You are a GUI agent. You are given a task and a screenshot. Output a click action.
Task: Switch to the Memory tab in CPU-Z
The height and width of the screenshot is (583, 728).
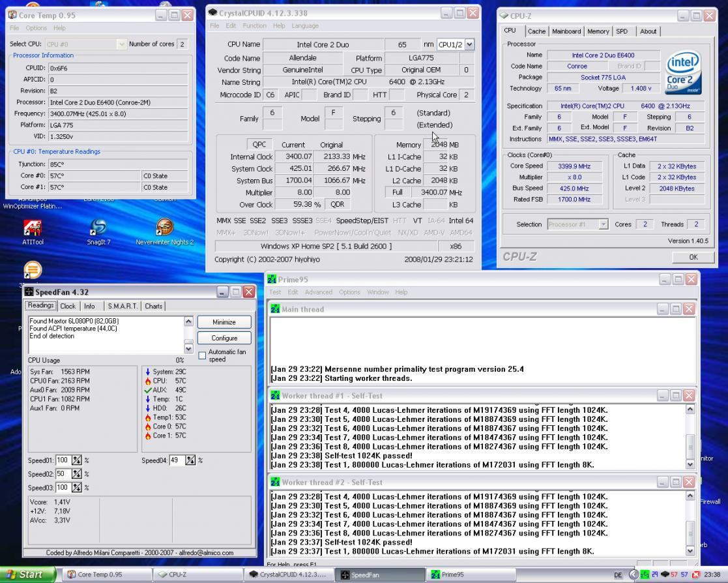tap(598, 31)
